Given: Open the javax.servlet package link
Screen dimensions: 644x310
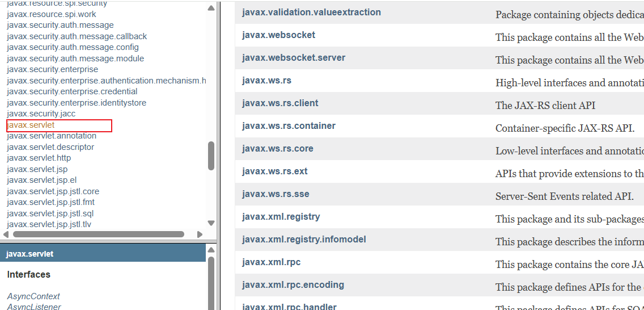Looking at the screenshot, I should tap(31, 125).
